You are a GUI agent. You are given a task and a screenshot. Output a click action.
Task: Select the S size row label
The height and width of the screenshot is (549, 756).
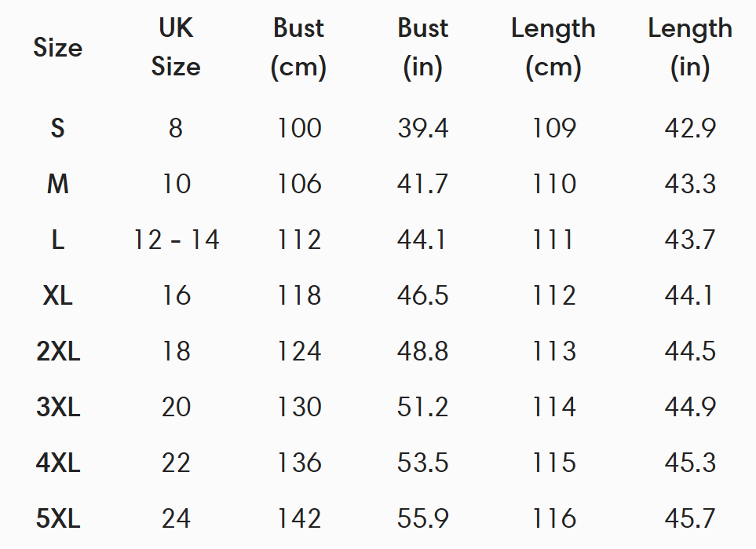57,128
